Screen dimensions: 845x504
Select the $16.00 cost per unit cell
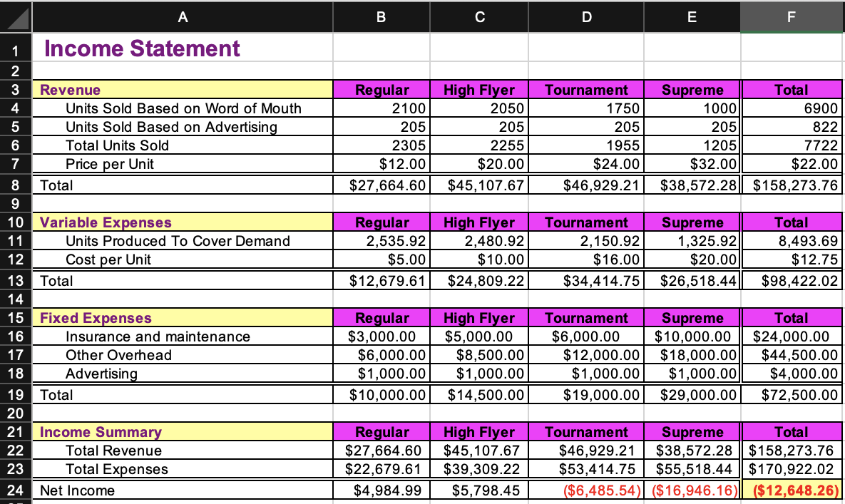click(x=585, y=259)
